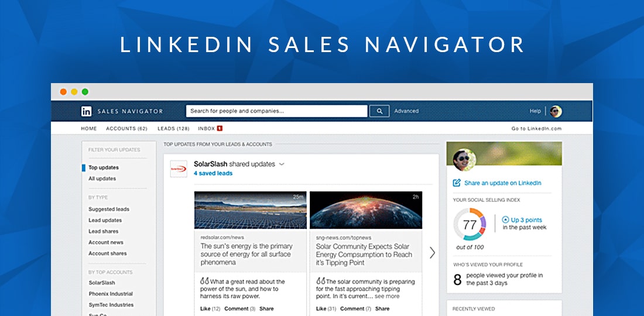
Task: Filter by Lead updates
Action: click(105, 221)
